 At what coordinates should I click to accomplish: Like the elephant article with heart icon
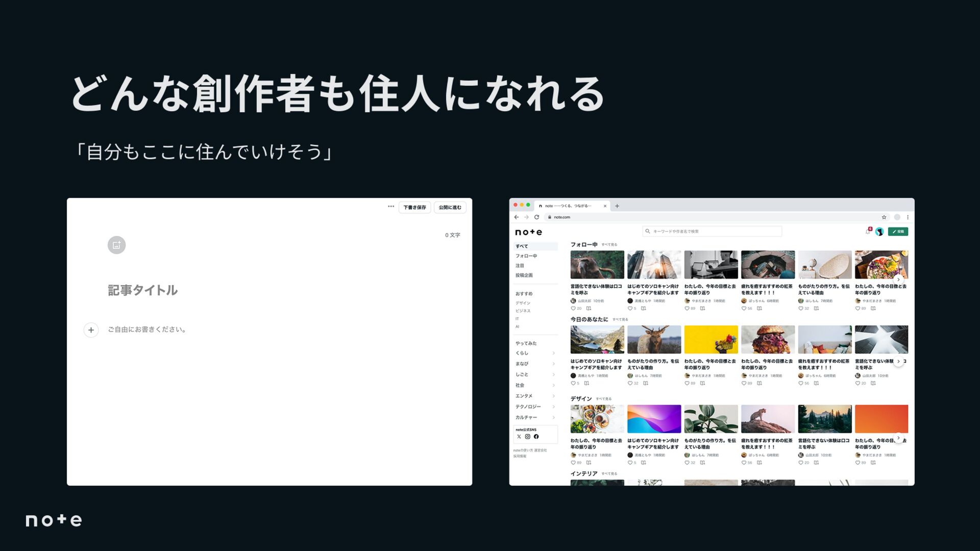(x=573, y=309)
